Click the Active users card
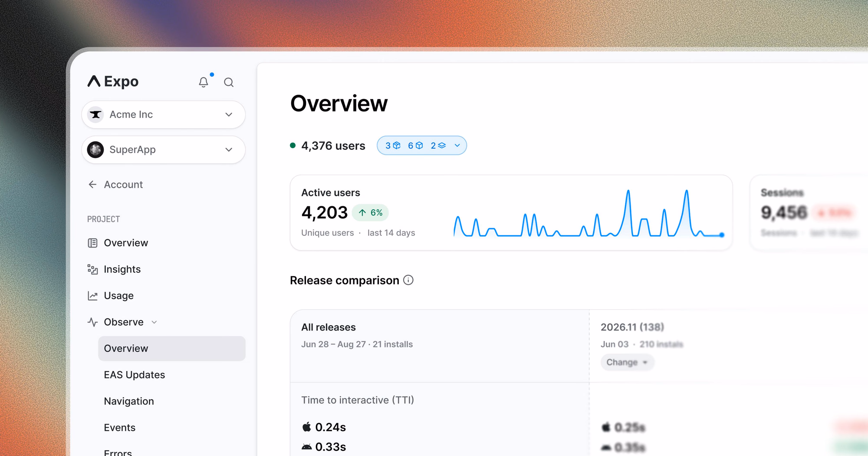This screenshot has height=456, width=868. pyautogui.click(x=511, y=213)
